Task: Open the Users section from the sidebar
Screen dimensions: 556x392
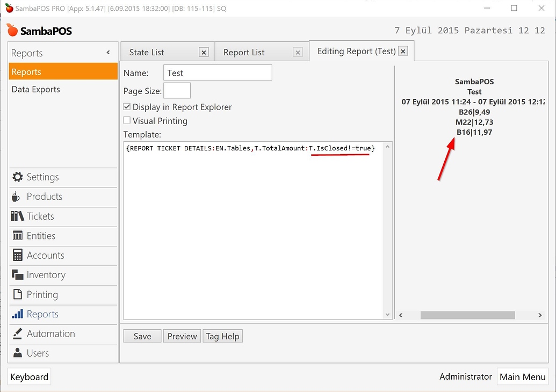Action: pyautogui.click(x=38, y=353)
